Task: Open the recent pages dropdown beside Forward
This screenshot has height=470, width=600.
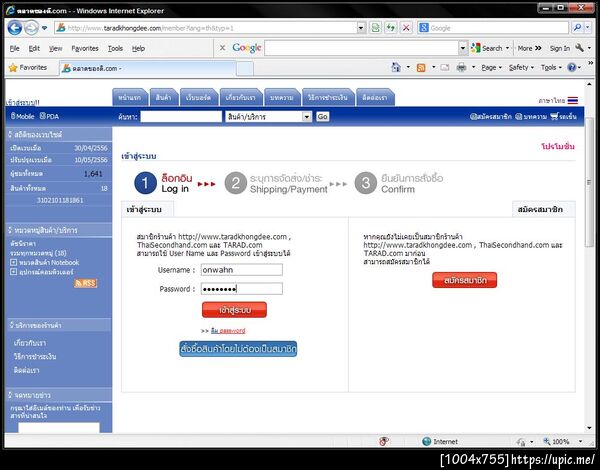Action: (44, 28)
